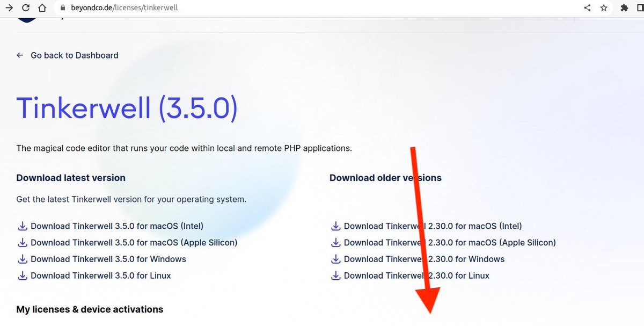Download Tinkerwell 2.30.0 for macOS (Apple Silicon)
The width and height of the screenshot is (644, 326).
[450, 243]
